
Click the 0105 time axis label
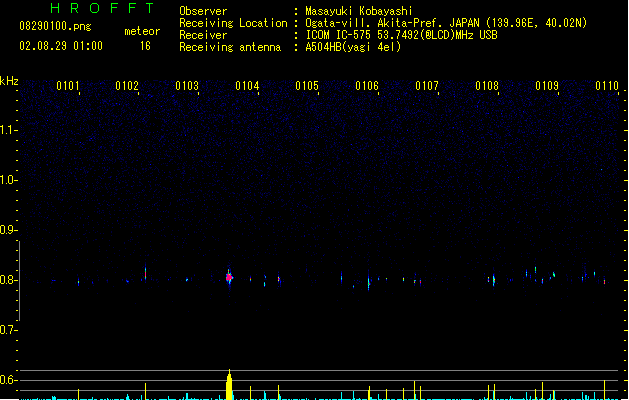307,86
